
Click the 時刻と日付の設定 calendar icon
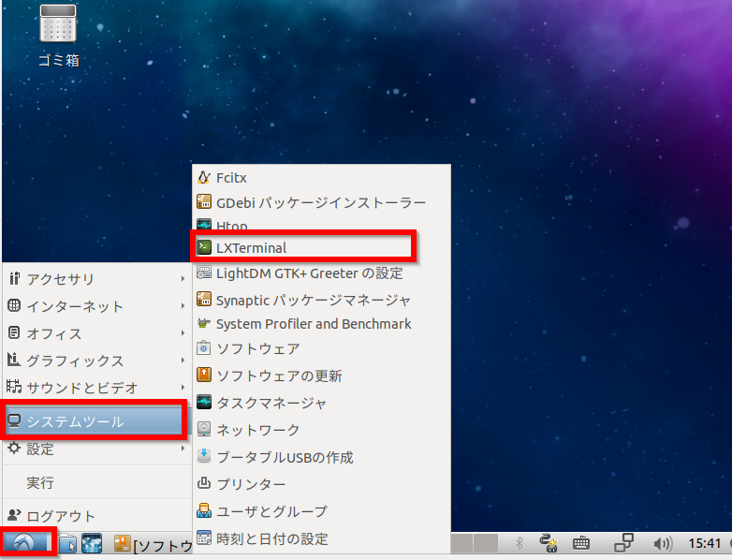tap(203, 538)
